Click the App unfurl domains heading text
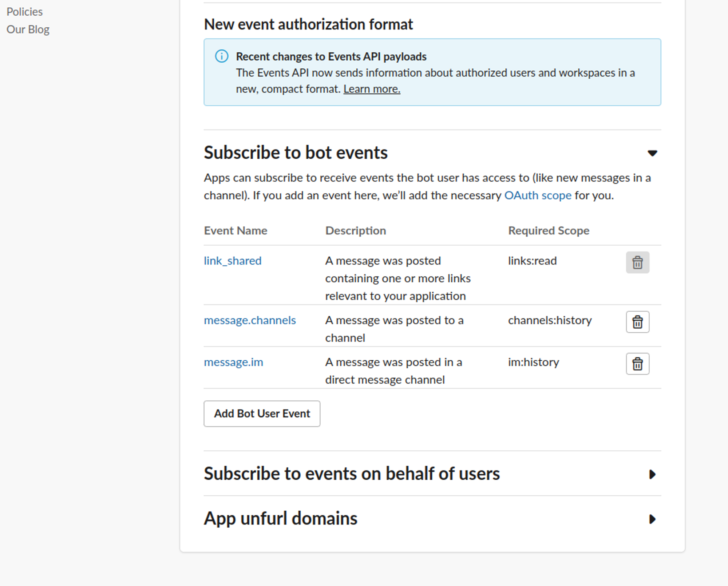Screen dimensions: 728x586 [x=280, y=518]
